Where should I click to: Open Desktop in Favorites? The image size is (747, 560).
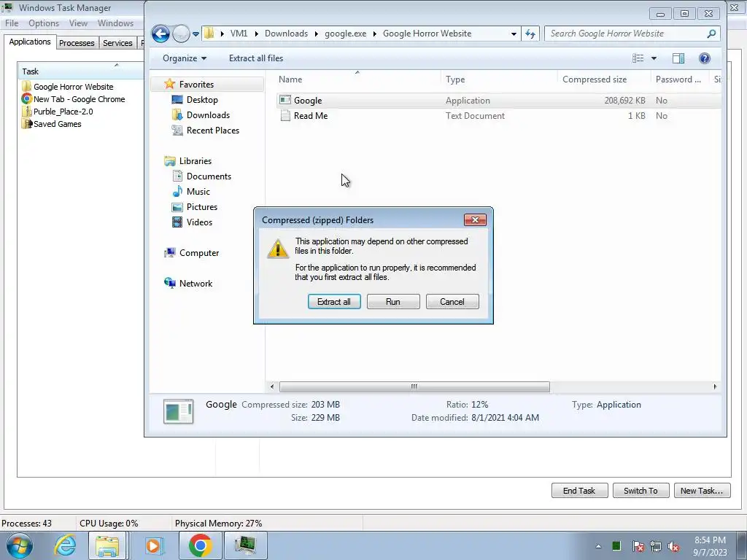(203, 99)
